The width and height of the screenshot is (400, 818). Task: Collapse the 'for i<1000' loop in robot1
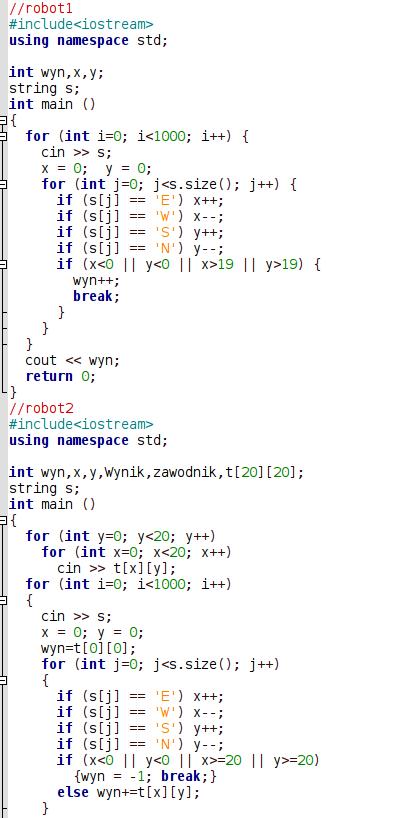point(3,137)
